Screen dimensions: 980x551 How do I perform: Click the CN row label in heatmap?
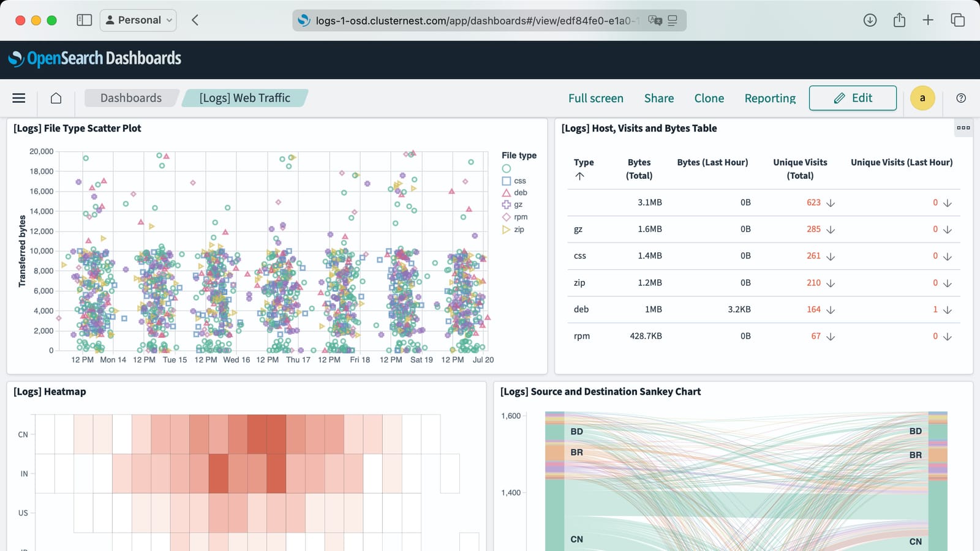pyautogui.click(x=23, y=435)
